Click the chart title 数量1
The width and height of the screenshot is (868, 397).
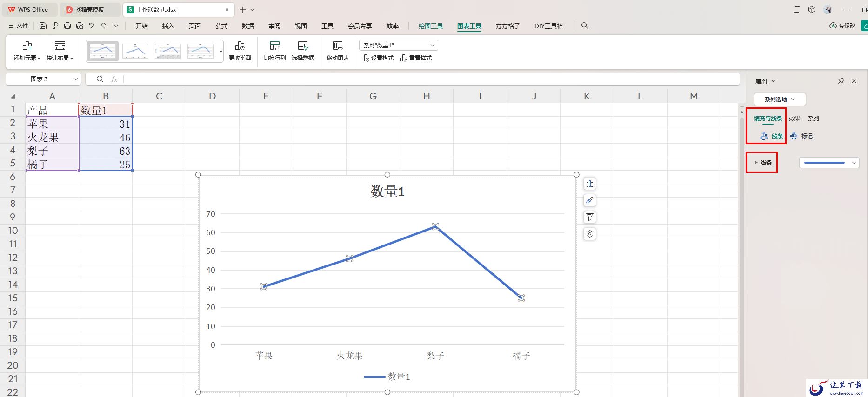(387, 191)
